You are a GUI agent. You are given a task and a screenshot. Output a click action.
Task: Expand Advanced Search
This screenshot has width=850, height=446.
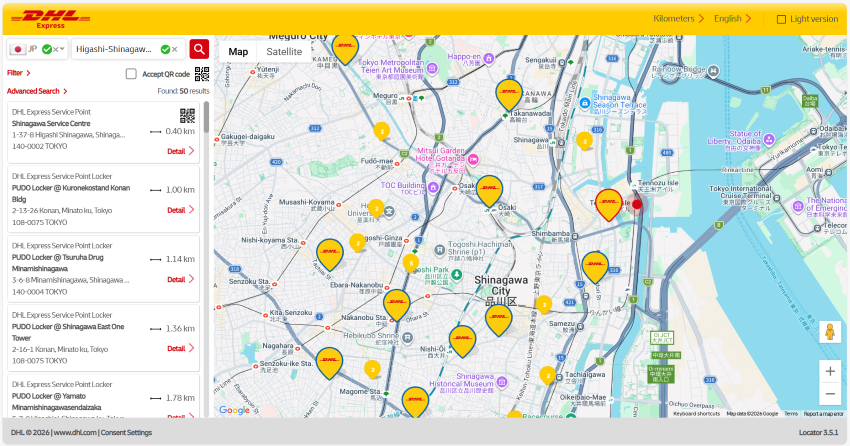click(x=37, y=91)
